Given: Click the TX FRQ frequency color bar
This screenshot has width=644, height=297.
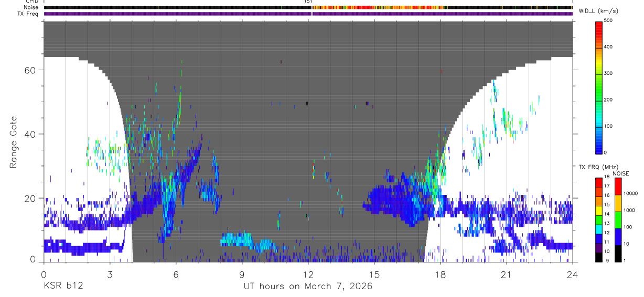Looking at the screenshot, I should tap(599, 219).
